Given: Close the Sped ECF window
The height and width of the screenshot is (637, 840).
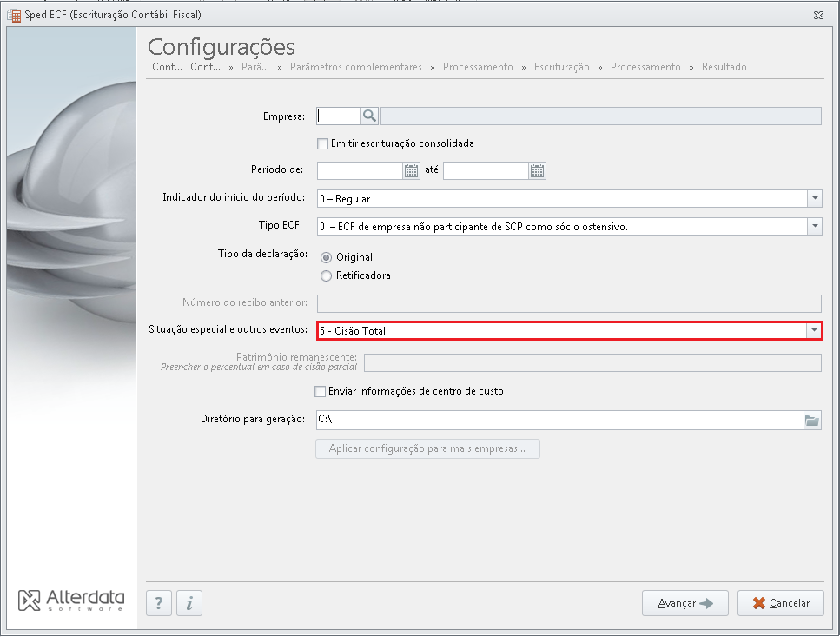Looking at the screenshot, I should (818, 15).
